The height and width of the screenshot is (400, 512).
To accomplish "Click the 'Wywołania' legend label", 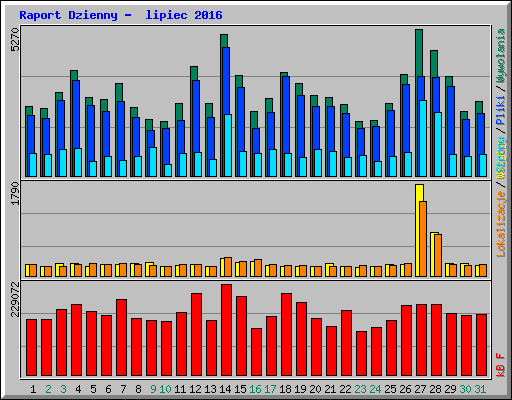I will click(501, 56).
